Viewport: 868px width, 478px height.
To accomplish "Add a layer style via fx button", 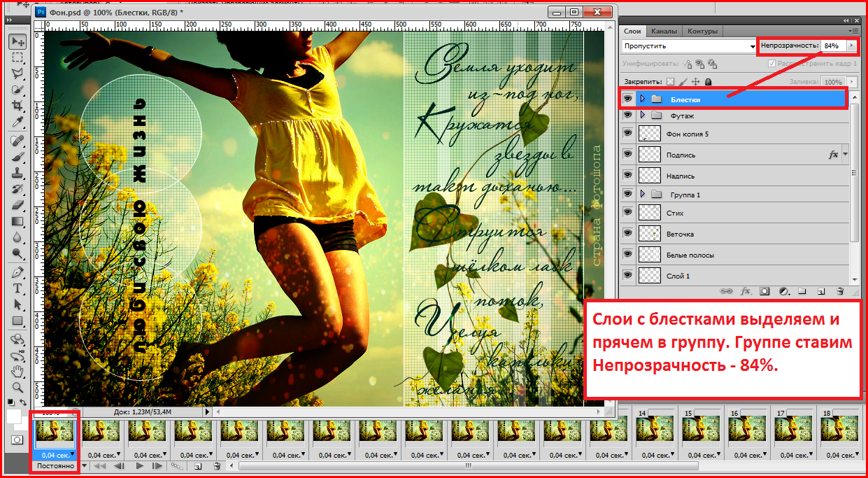I will click(746, 291).
